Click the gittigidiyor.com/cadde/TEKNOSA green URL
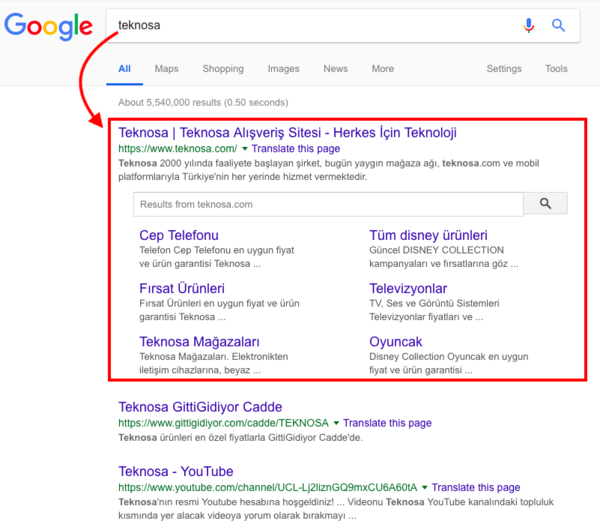600x527 pixels. coord(223,423)
